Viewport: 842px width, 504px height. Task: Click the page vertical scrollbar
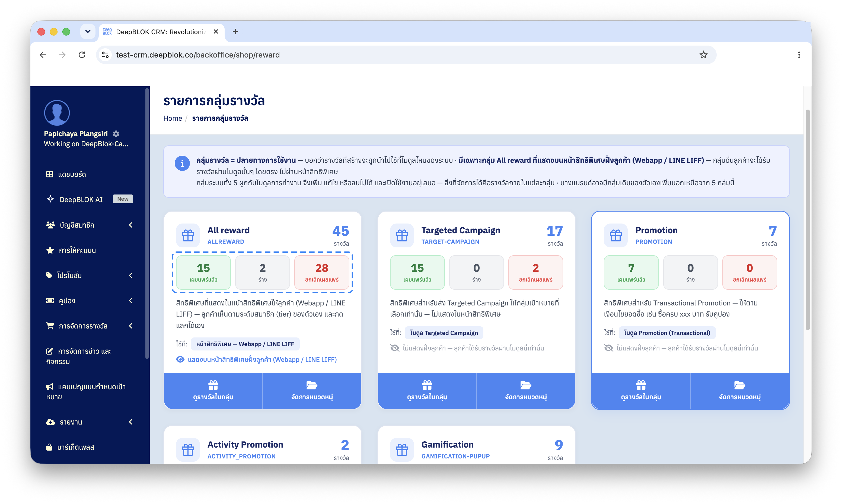pyautogui.click(x=808, y=220)
